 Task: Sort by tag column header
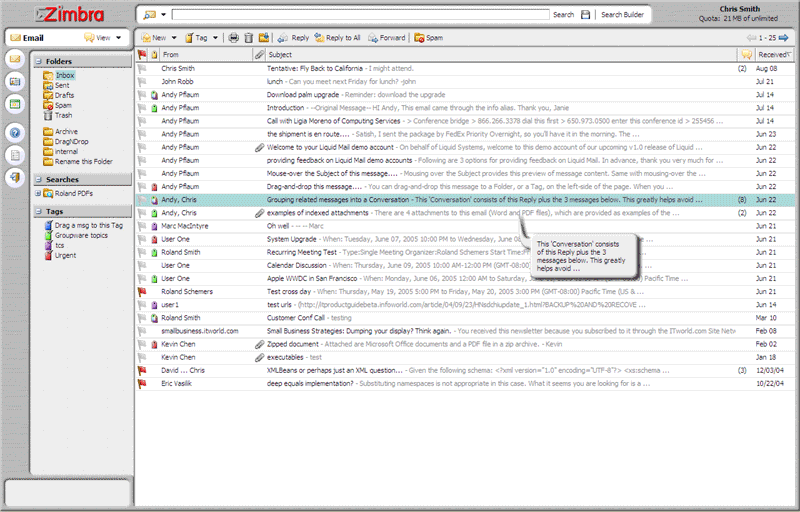pyautogui.click(x=154, y=55)
